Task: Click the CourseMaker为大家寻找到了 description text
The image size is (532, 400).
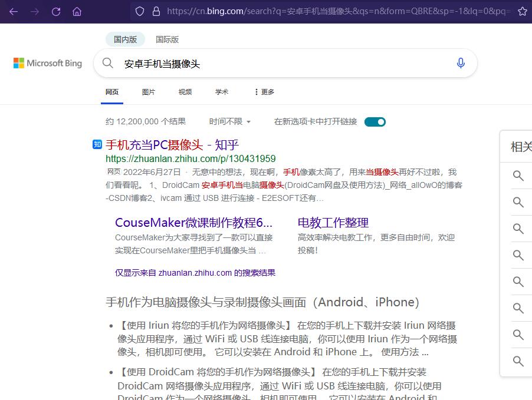Action: (x=193, y=244)
